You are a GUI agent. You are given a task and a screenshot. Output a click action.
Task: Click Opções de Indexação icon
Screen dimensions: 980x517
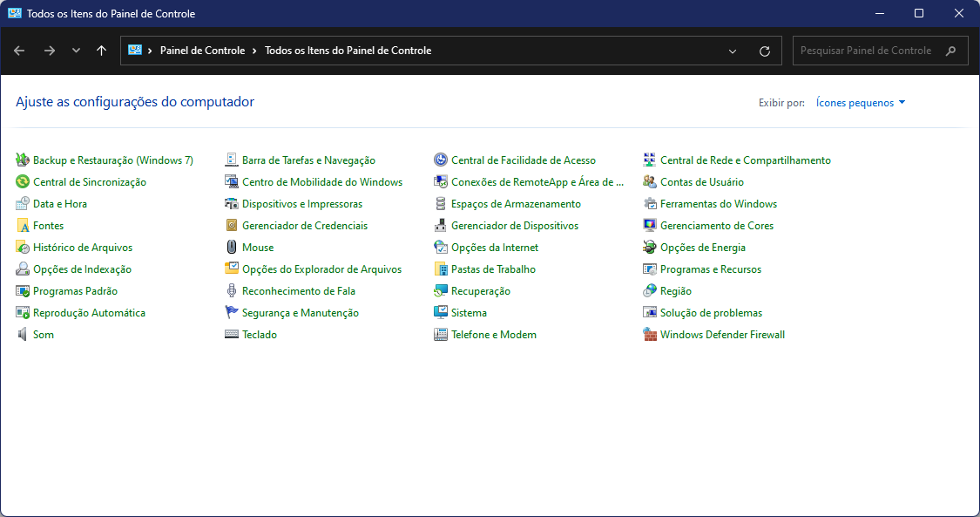[23, 269]
